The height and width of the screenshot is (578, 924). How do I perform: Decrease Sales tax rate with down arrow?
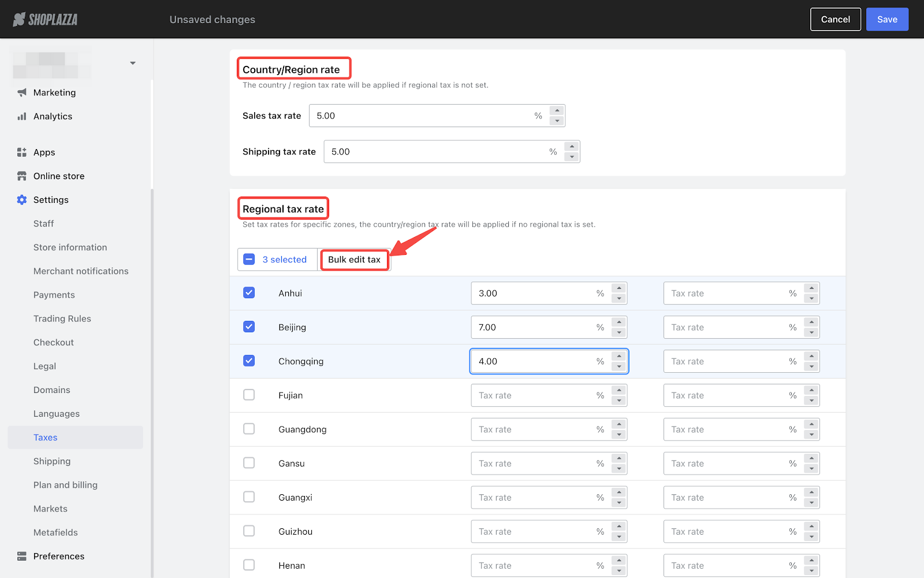pos(557,121)
